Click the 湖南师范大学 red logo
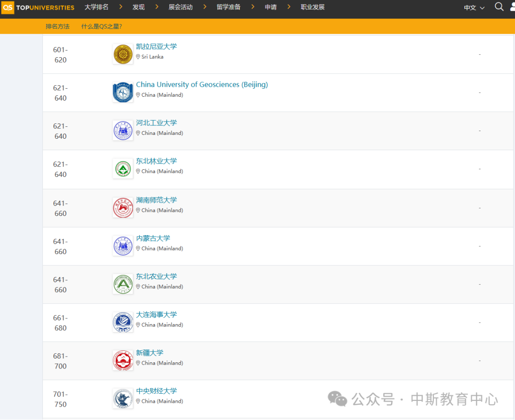This screenshot has width=515, height=420. [x=123, y=207]
